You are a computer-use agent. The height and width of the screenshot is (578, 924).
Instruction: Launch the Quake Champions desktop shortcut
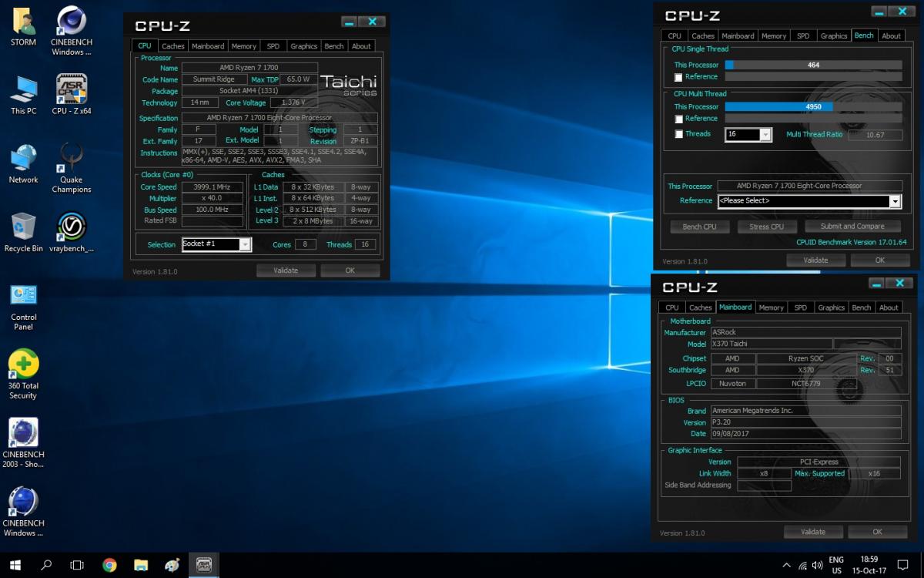(x=72, y=168)
